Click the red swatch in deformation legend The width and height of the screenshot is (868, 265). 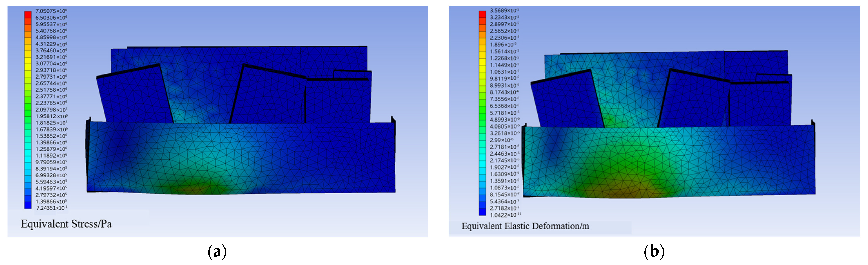point(482,14)
